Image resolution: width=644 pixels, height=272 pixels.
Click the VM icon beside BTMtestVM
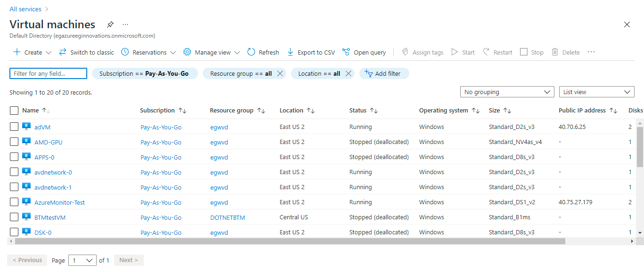[x=26, y=217]
